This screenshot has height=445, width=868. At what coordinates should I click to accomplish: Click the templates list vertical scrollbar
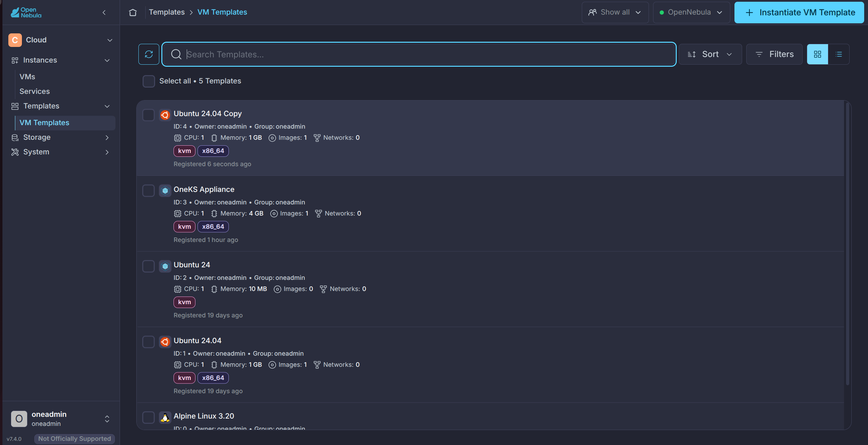tap(848, 243)
